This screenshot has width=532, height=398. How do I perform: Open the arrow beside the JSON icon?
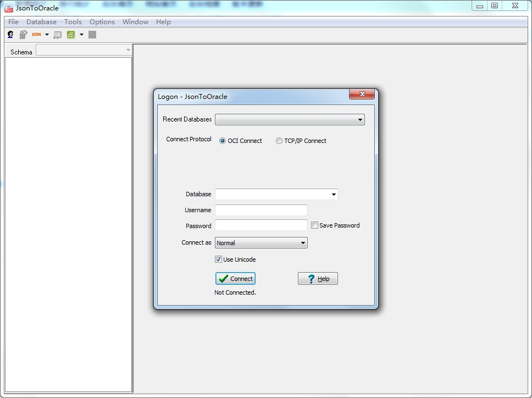point(47,35)
